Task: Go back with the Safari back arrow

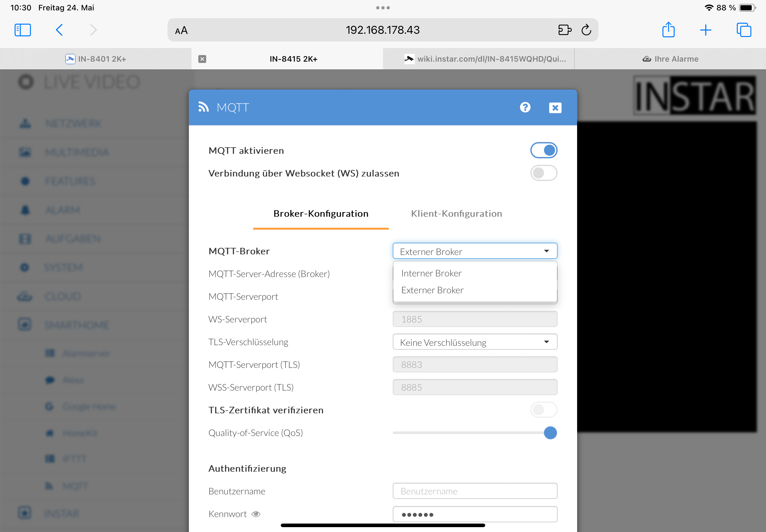Action: (59, 30)
